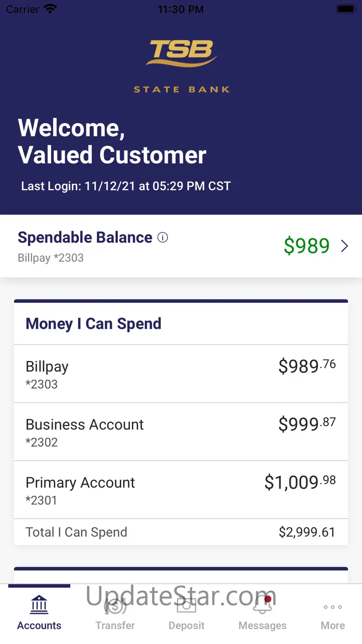Image resolution: width=362 pixels, height=644 pixels.
Task: Tap the green $989 spendable amount
Action: pyautogui.click(x=306, y=246)
